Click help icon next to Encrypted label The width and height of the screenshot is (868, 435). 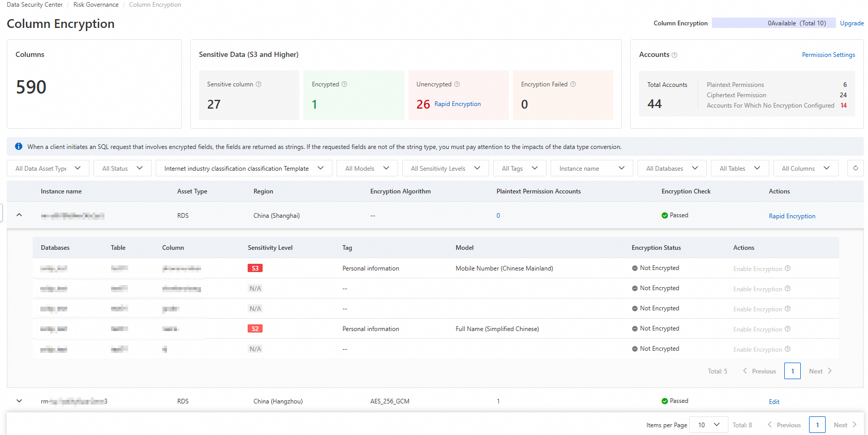tap(344, 84)
